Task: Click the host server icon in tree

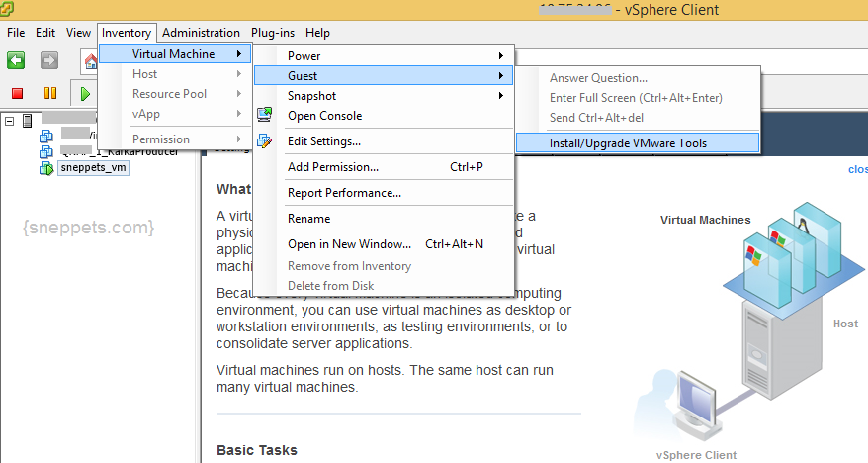Action: [x=27, y=120]
